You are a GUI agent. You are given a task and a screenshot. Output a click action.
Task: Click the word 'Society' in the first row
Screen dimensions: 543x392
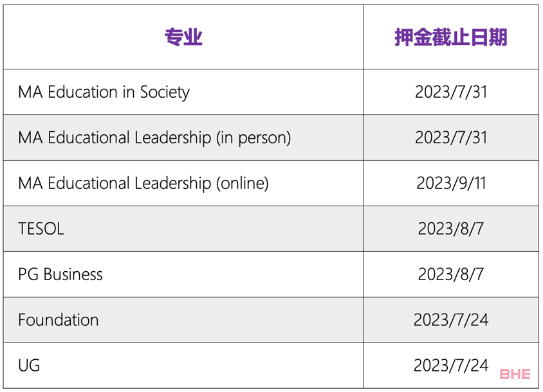pos(165,92)
